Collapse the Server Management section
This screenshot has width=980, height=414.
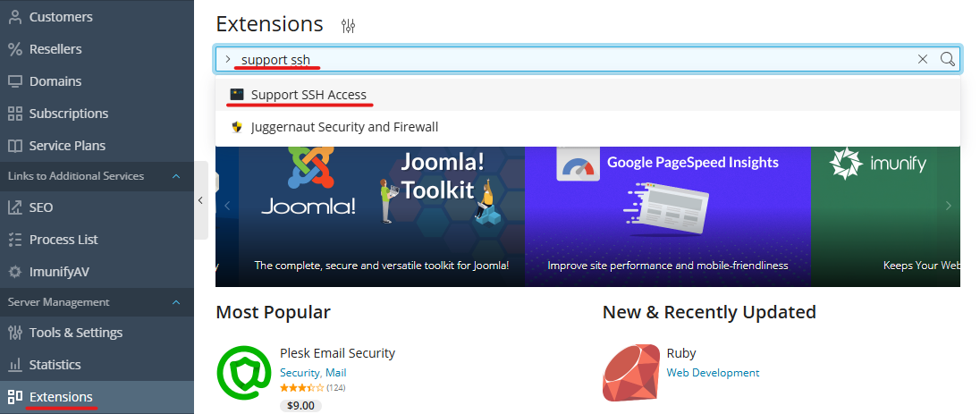coord(176,302)
